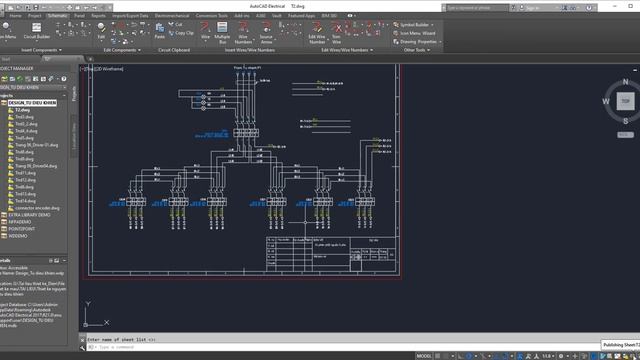This screenshot has height=360, width=640.
Task: Click the Refresh icon in Project Manager toolbar
Action: click(x=20, y=79)
